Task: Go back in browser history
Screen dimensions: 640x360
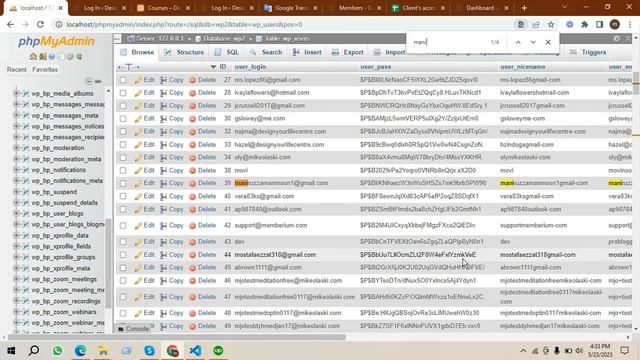Action: [x=10, y=24]
